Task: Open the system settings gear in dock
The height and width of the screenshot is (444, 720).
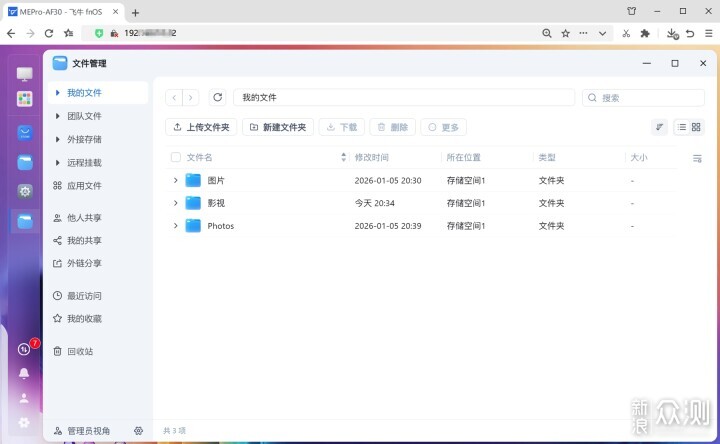Action: [25, 191]
